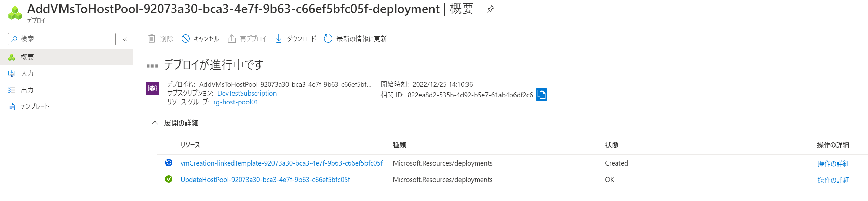Open the more options ellipsis menu
This screenshot has height=201, width=868.
click(x=507, y=9)
